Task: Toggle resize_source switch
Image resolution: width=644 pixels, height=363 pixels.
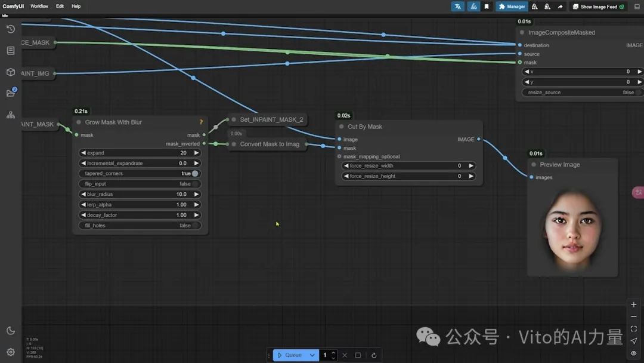Action: [x=638, y=93]
